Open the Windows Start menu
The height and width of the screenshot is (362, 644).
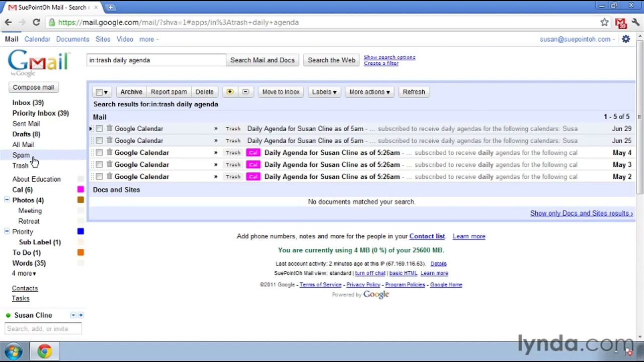pyautogui.click(x=14, y=351)
